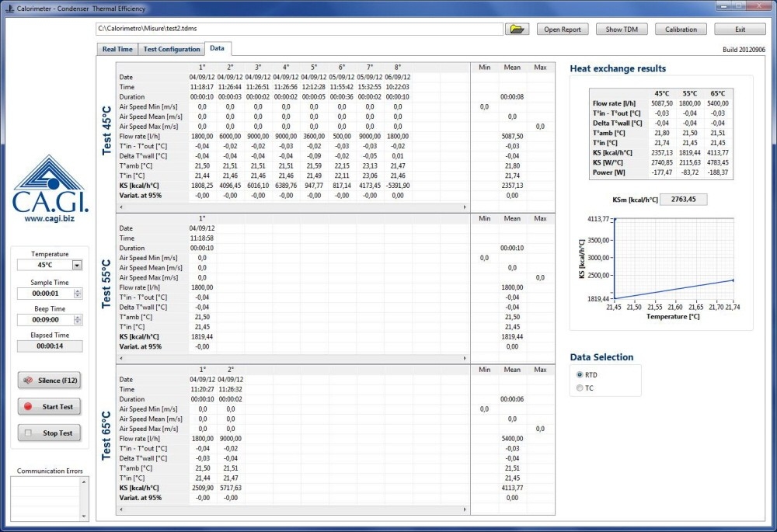Click the open folder icon beside the file path
Image resolution: width=777 pixels, height=532 pixels.
(x=517, y=30)
